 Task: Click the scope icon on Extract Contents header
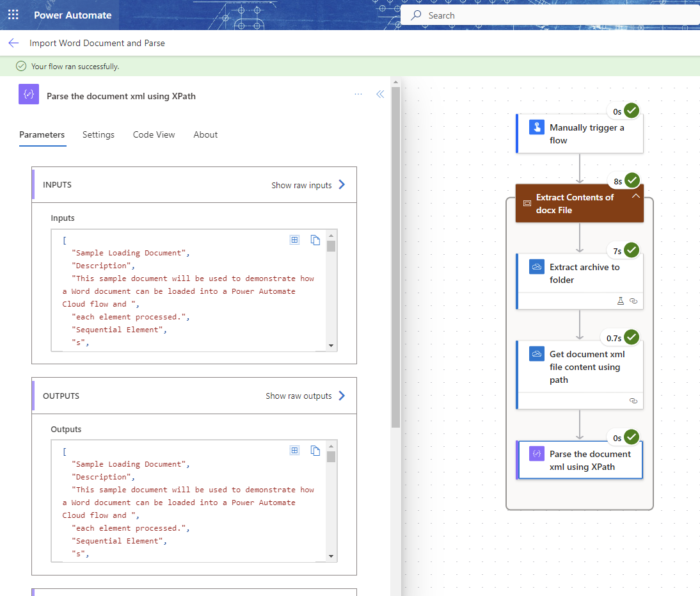(527, 204)
